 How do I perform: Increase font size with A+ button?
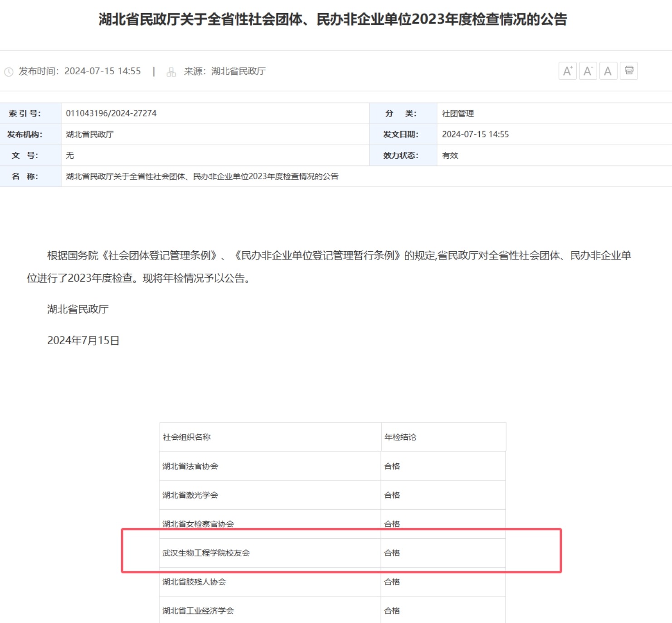pos(567,71)
